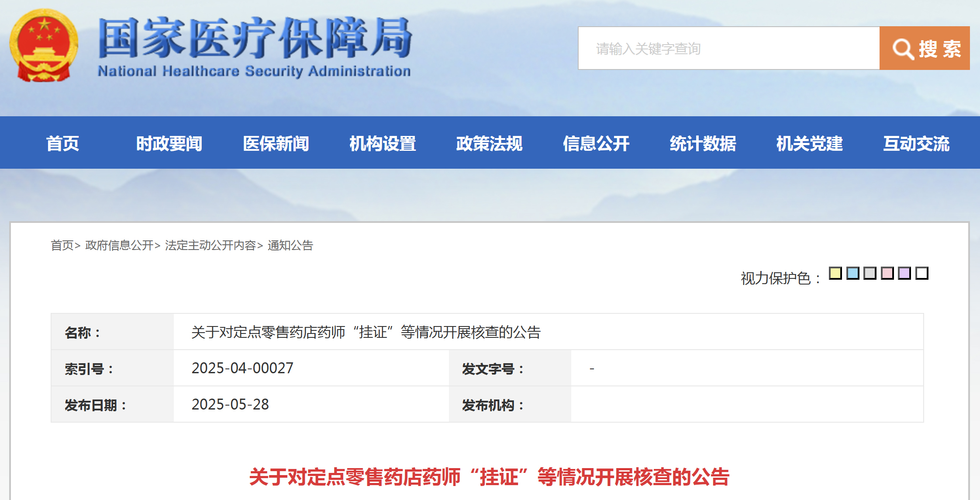Click the red announcement headline
The image size is (980, 500).
click(x=489, y=477)
